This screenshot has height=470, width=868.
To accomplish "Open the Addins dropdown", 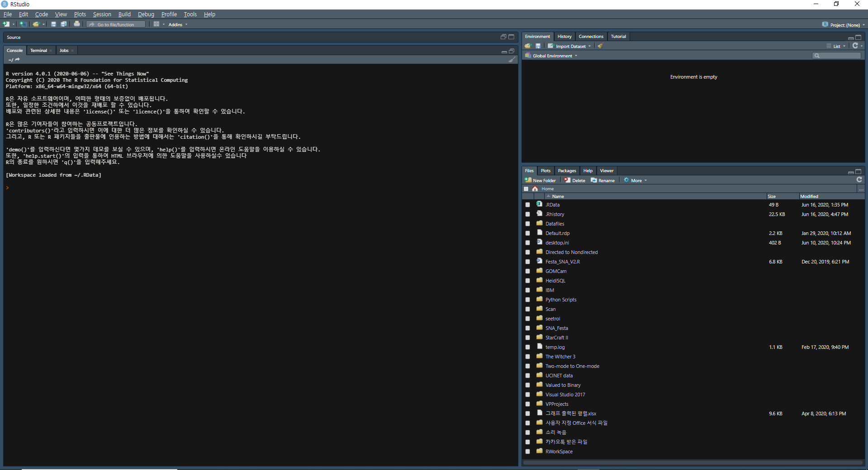I will coord(178,24).
